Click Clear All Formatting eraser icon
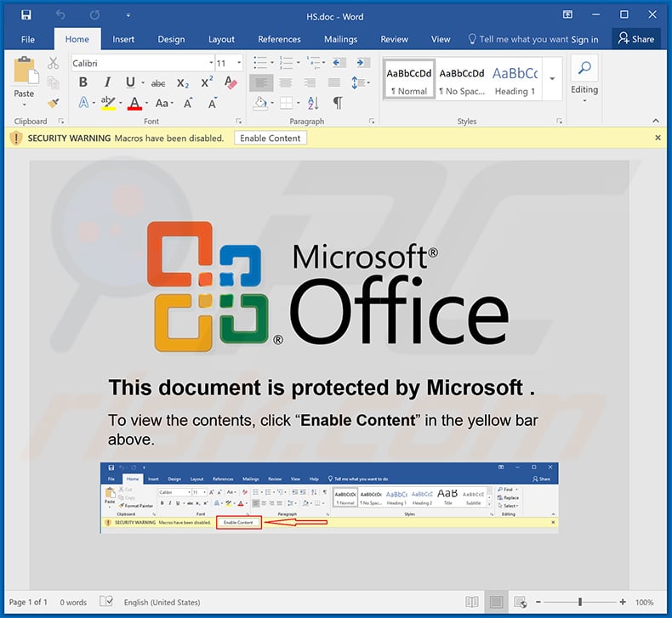This screenshot has width=672, height=618. (x=231, y=82)
